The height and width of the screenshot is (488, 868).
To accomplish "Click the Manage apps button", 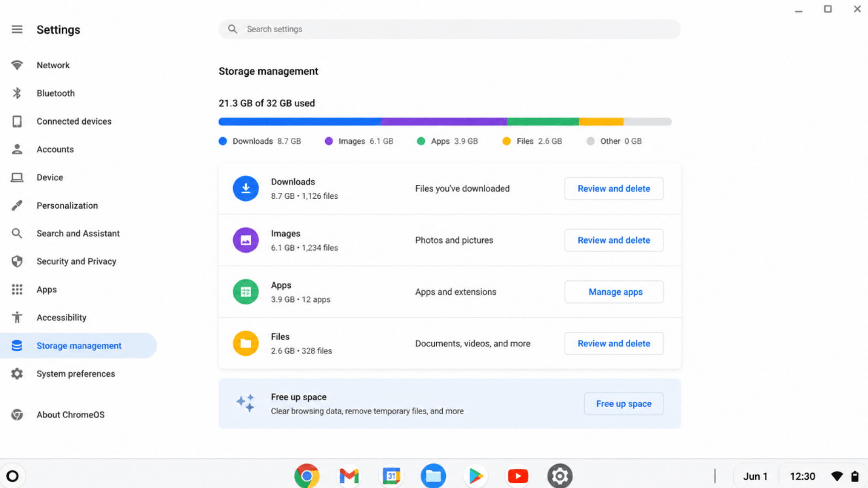I will [614, 292].
